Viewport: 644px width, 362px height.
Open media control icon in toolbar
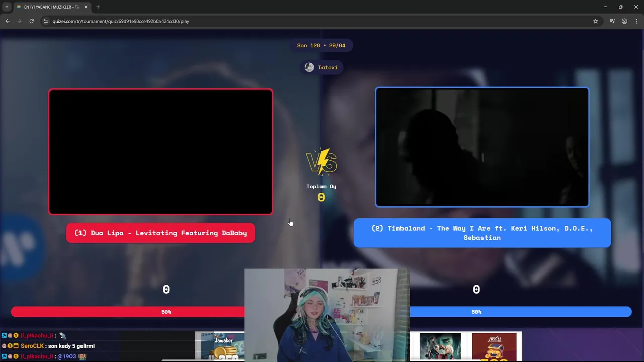(612, 21)
